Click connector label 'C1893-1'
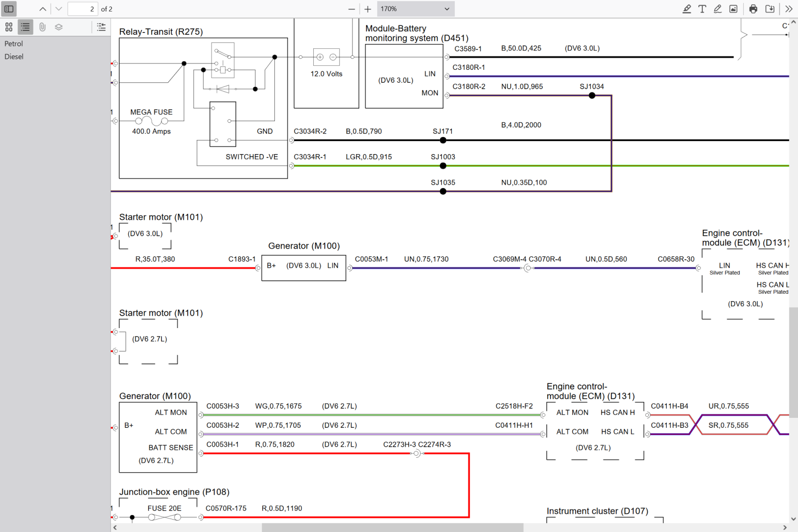Screen dimensions: 798x532 pos(242,259)
